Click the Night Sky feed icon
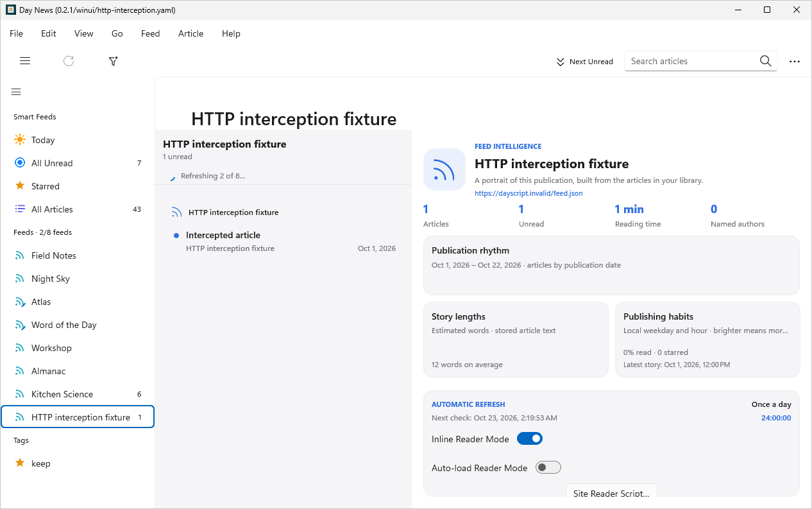Screen dimensions: 812x509 (20, 279)
